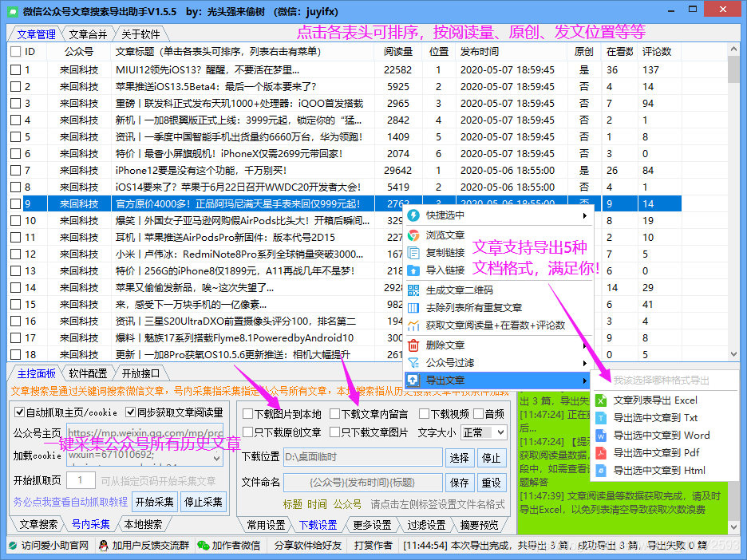Enable the 音频 checkbox
Viewport: 747px width, 560px height.
click(x=479, y=414)
